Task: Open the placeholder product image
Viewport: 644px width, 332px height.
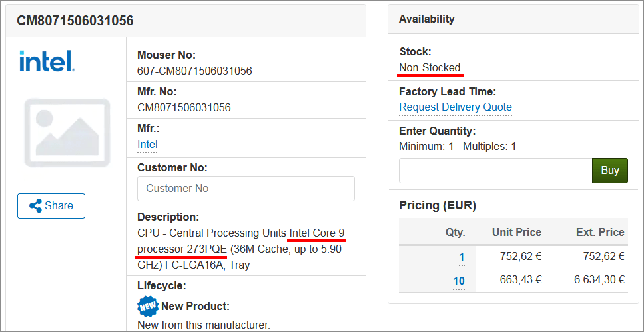Action: 67,133
